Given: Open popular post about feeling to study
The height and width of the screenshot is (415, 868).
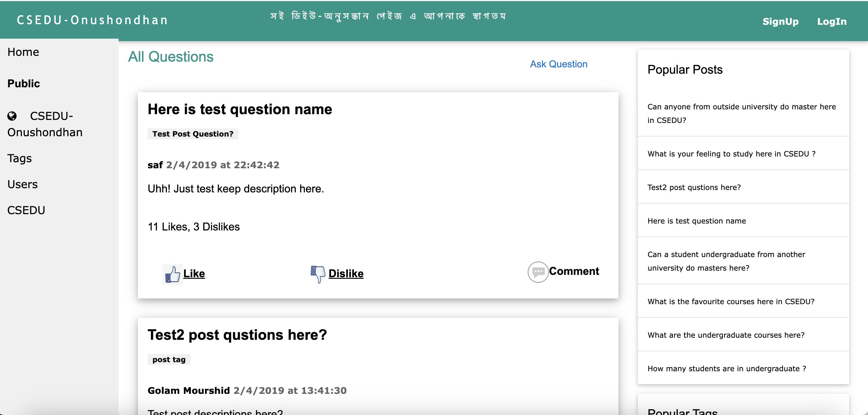Looking at the screenshot, I should (x=731, y=154).
